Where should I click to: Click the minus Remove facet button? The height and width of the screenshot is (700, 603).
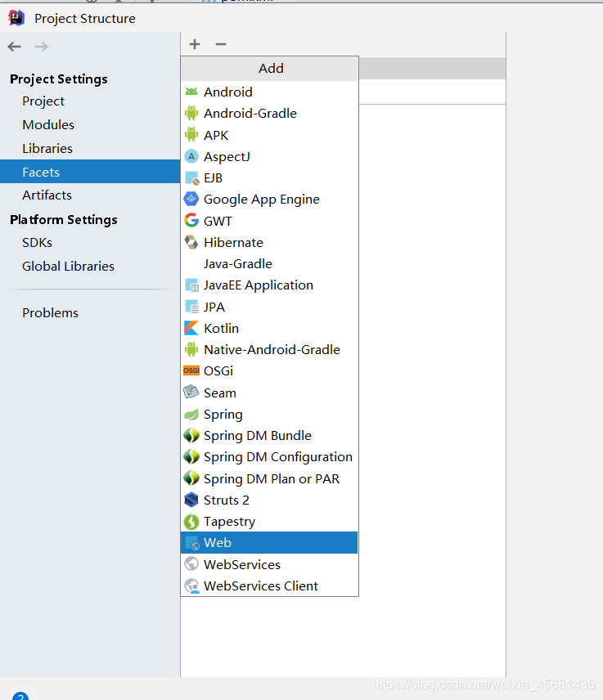point(221,44)
